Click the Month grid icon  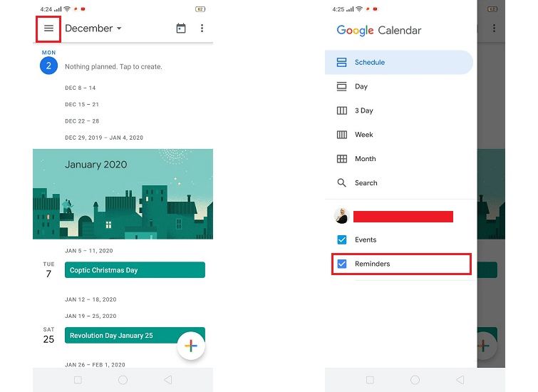tap(342, 159)
